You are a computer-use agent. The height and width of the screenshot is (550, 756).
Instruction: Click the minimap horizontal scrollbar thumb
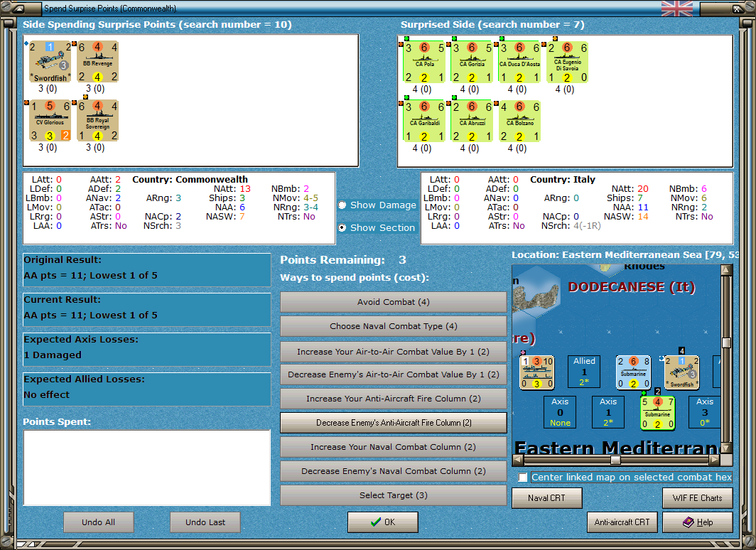tap(616, 460)
